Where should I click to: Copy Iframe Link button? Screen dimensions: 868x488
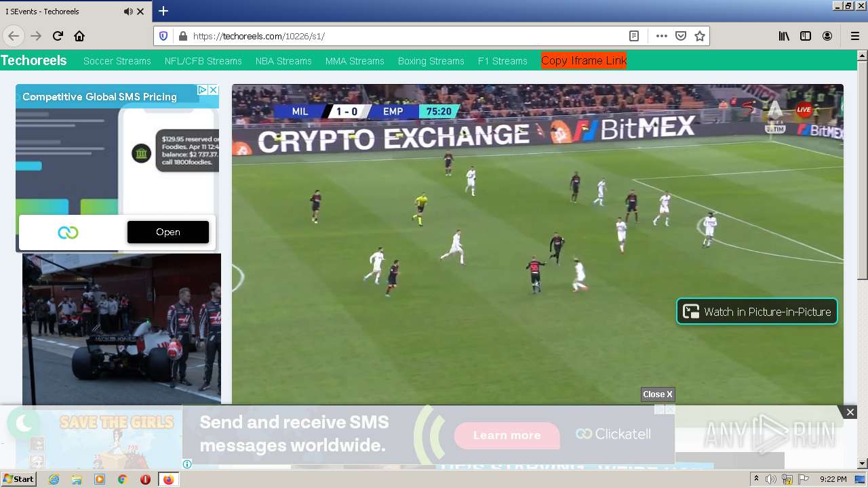click(584, 60)
